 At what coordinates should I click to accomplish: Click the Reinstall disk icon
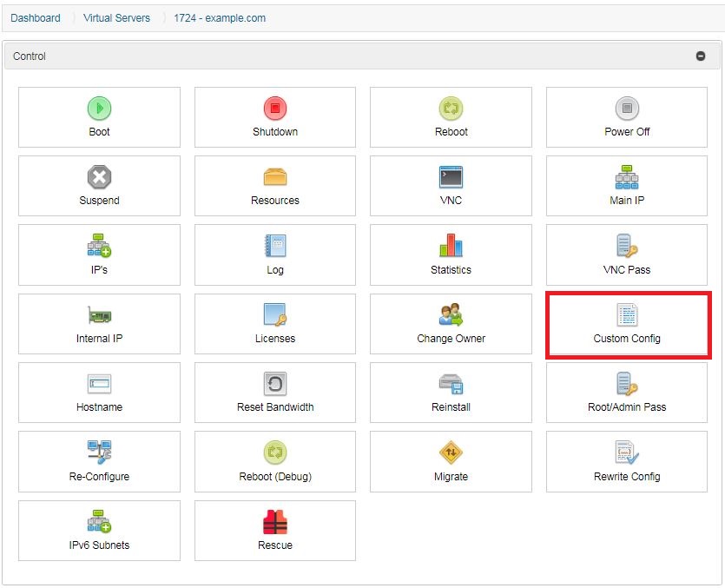451,384
